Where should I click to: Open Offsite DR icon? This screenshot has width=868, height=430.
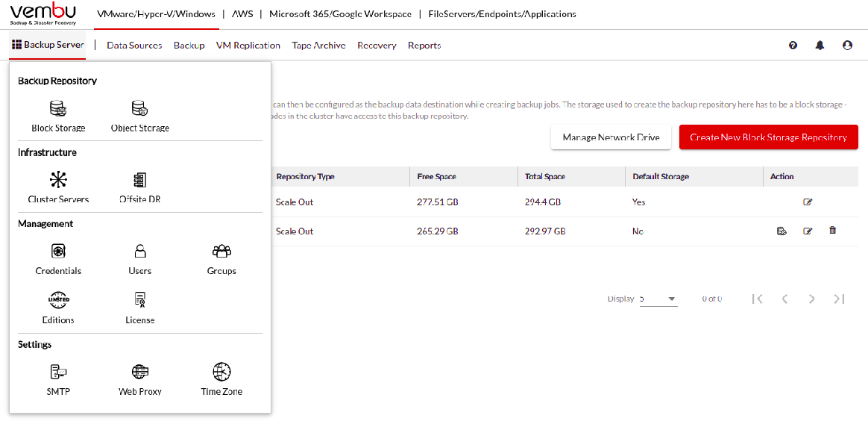click(x=139, y=179)
